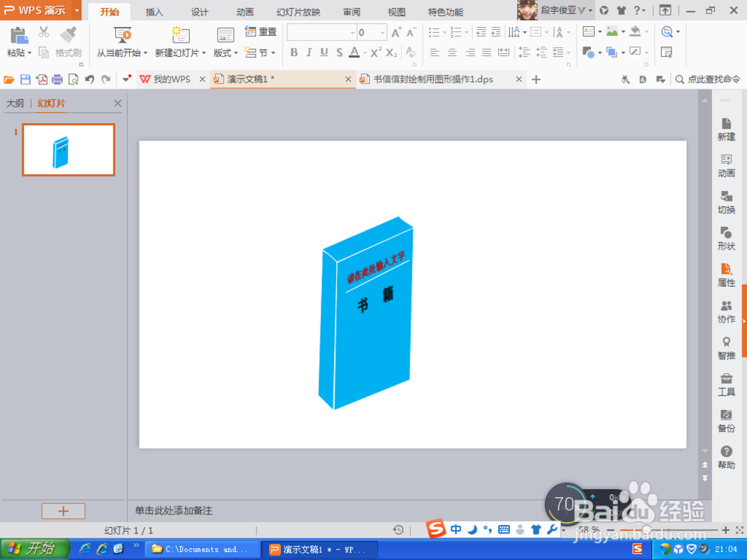Click 单击此处添加备注 notes area
747x560 pixels.
[x=173, y=511]
